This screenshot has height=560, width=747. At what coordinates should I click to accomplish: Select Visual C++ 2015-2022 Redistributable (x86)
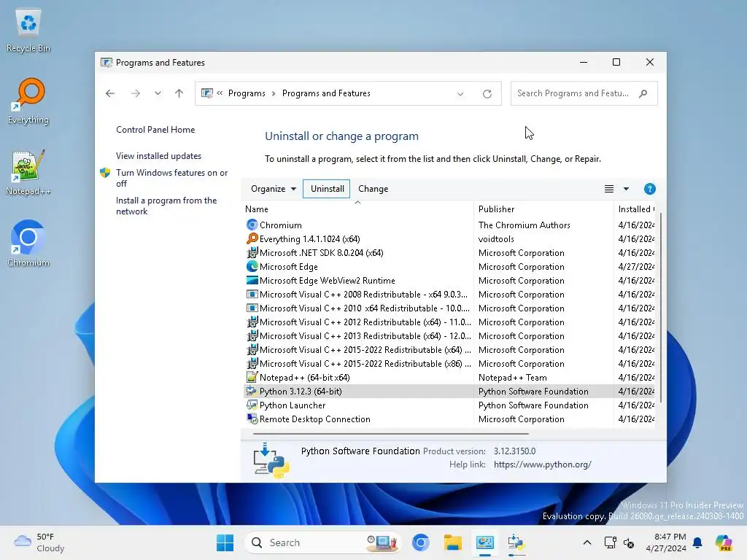tap(449, 363)
